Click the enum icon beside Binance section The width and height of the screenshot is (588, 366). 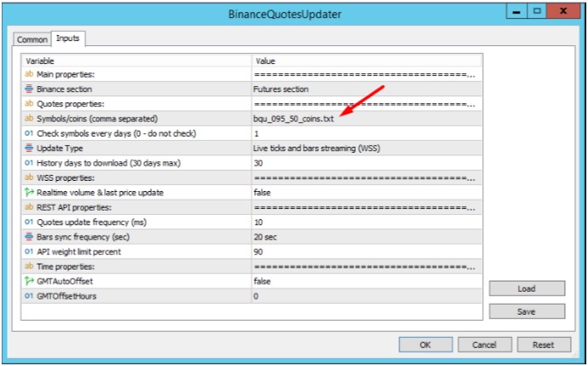(x=29, y=89)
